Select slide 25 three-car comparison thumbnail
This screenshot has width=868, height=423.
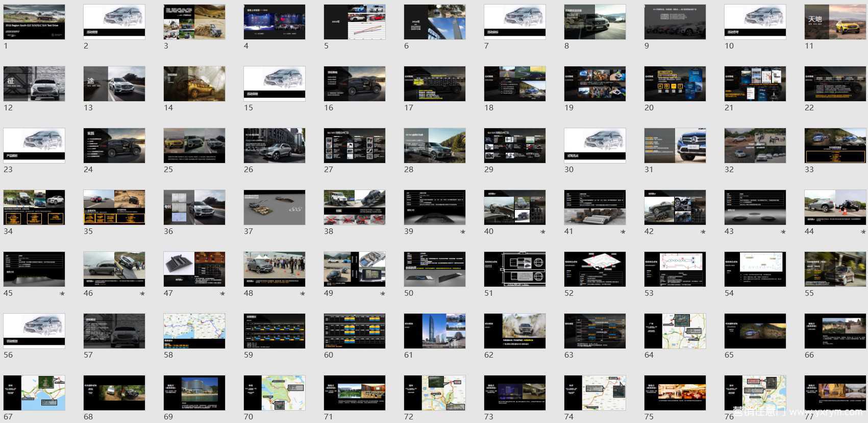[194, 146]
